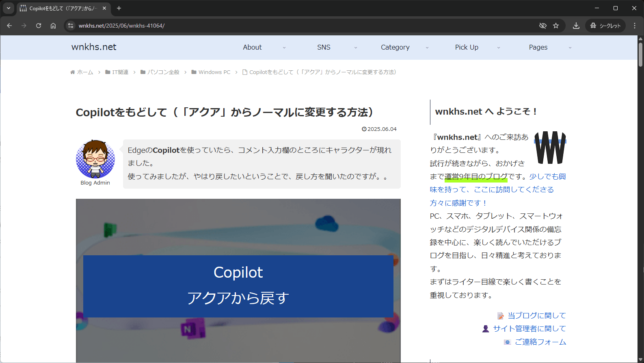
Task: Close the Copilotをもどして tab
Action: (104, 8)
